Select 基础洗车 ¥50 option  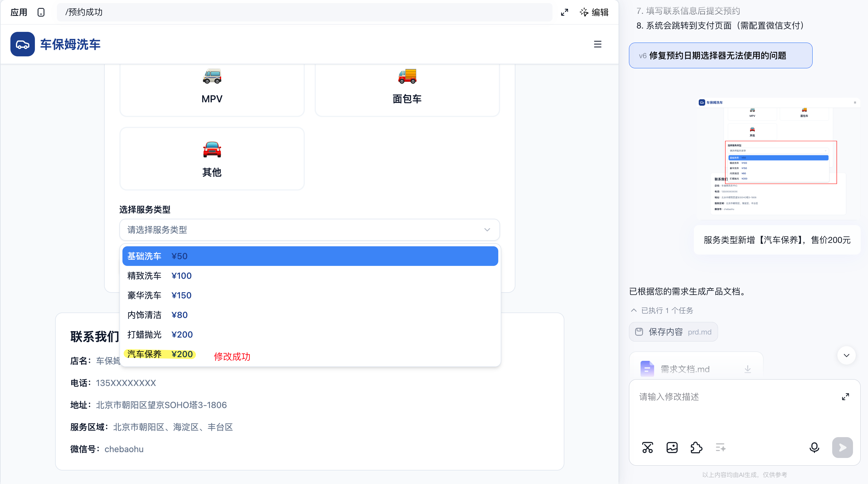[x=310, y=256]
